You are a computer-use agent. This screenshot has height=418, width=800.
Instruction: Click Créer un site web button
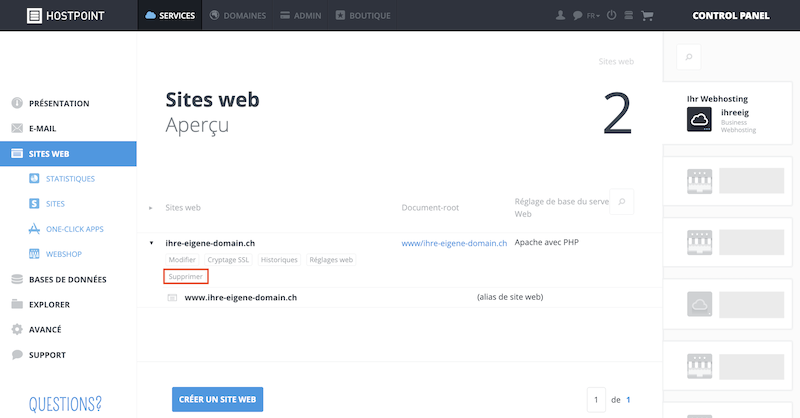coord(217,399)
